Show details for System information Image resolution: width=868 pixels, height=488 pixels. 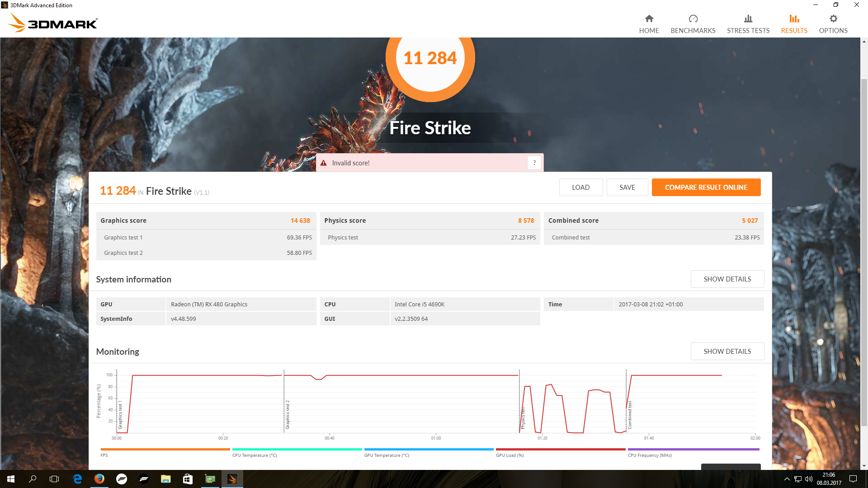pos(727,279)
